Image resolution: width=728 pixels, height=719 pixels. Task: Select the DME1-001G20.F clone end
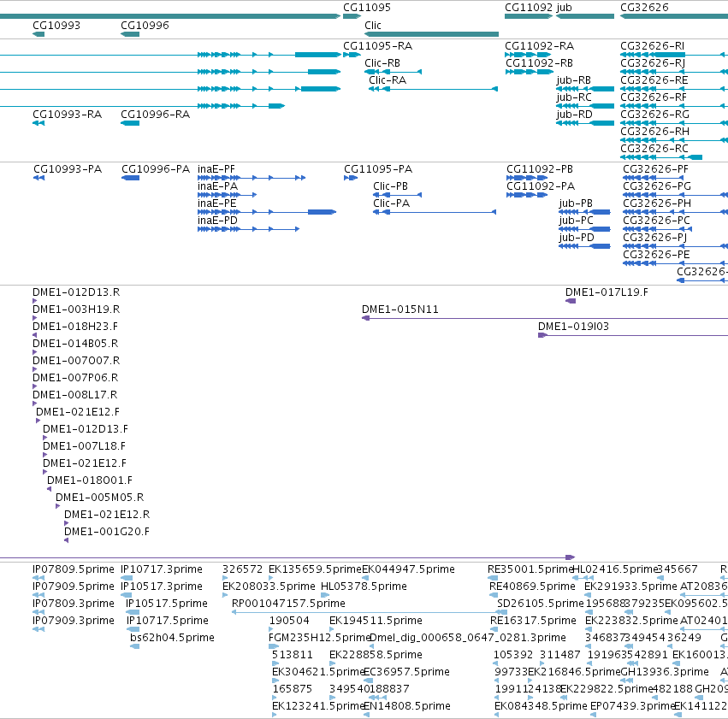tap(67, 541)
